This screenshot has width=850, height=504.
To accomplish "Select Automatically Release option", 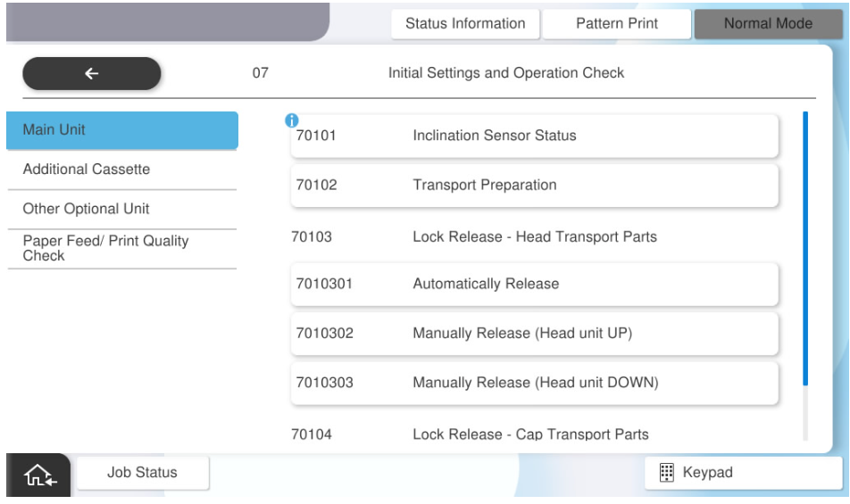I will click(534, 285).
